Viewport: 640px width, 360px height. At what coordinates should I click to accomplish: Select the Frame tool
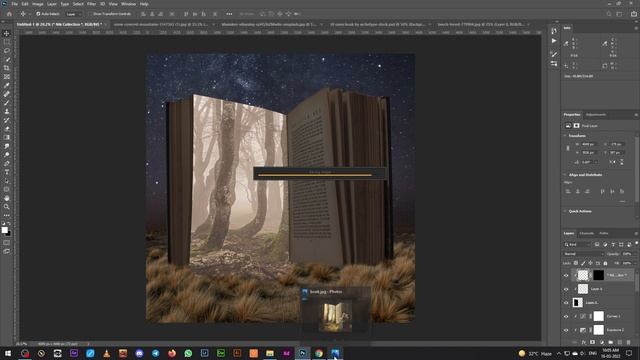pos(7,77)
